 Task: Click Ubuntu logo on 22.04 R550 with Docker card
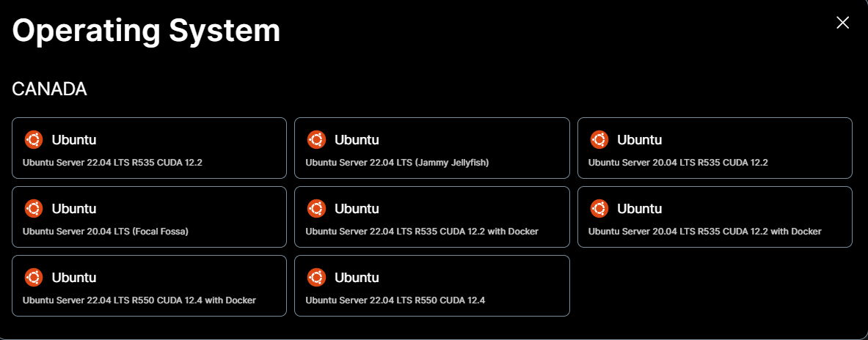coord(34,277)
